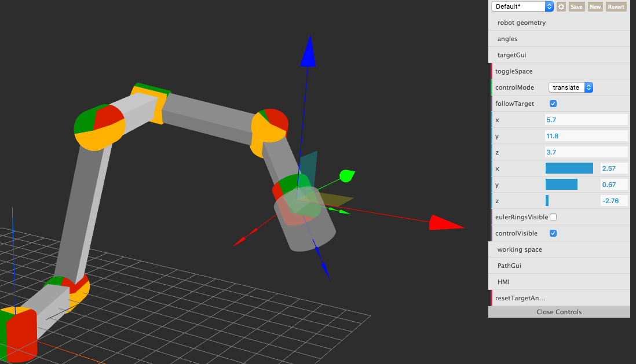
Task: Click the x position field showing 5.7
Action: pos(586,120)
